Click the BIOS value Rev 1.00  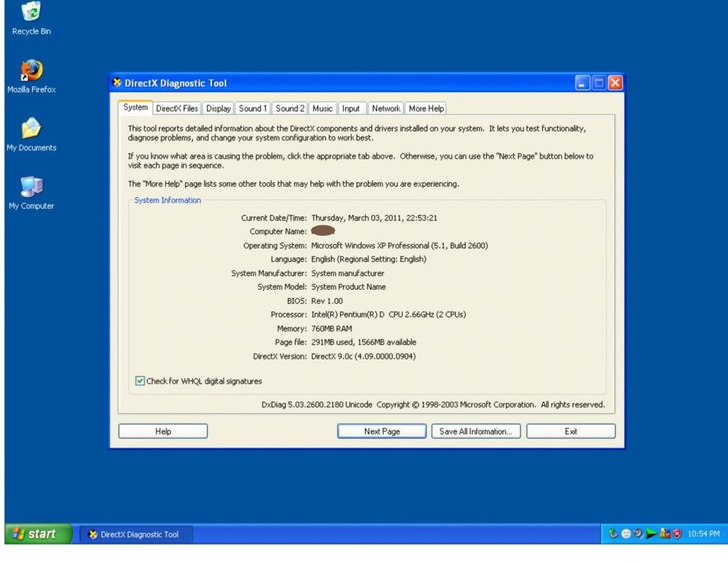pos(327,301)
